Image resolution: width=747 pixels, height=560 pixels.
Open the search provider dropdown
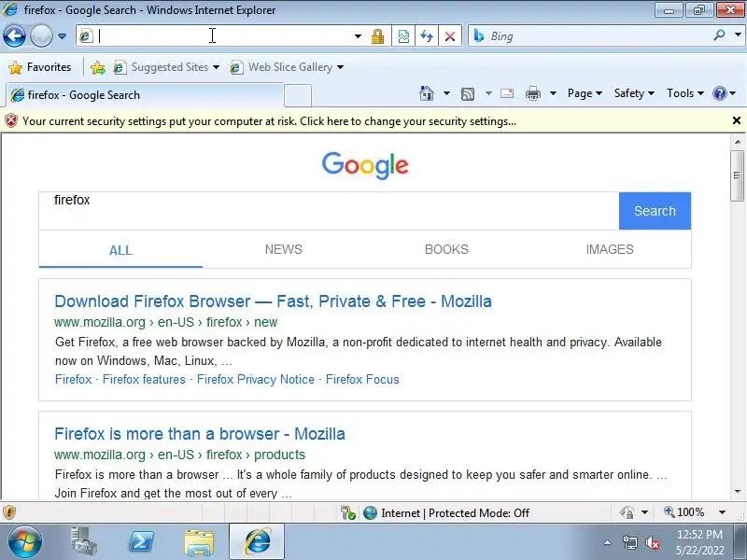pos(738,35)
